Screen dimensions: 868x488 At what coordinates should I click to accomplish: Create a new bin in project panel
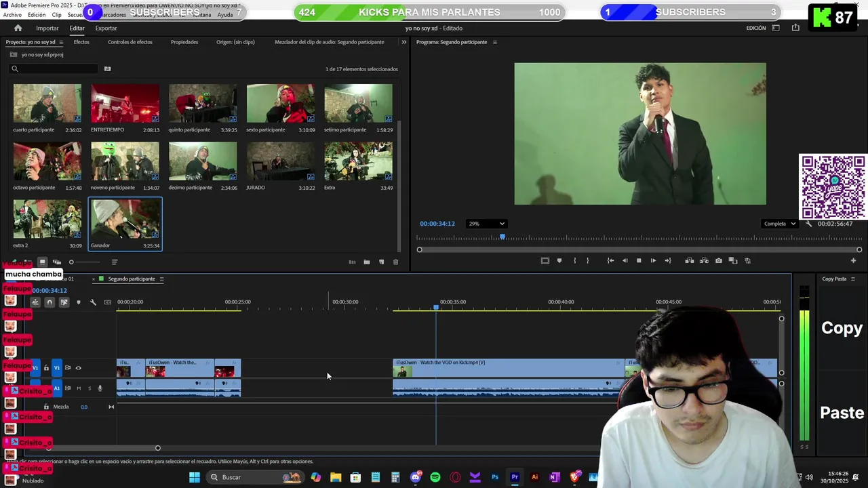[x=367, y=262]
